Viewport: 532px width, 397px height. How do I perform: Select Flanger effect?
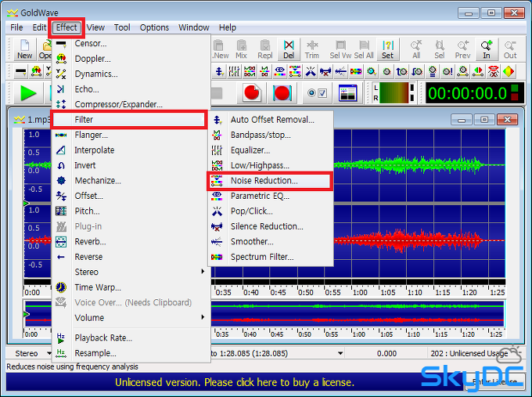click(x=131, y=135)
